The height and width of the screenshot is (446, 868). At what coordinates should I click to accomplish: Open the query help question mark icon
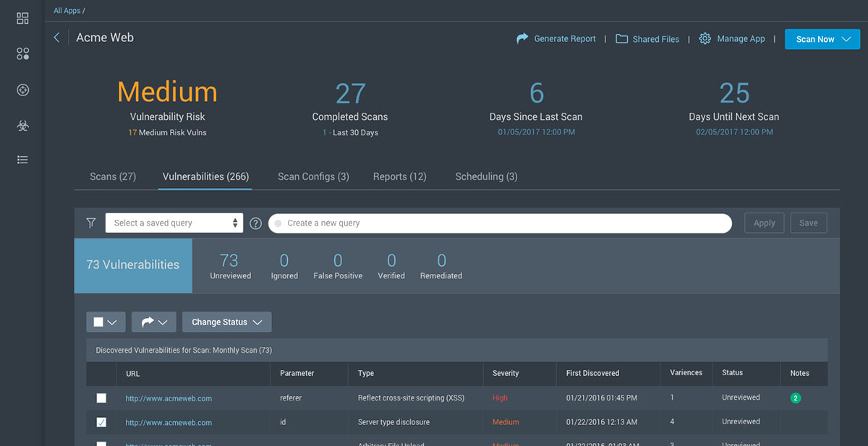pyautogui.click(x=255, y=223)
